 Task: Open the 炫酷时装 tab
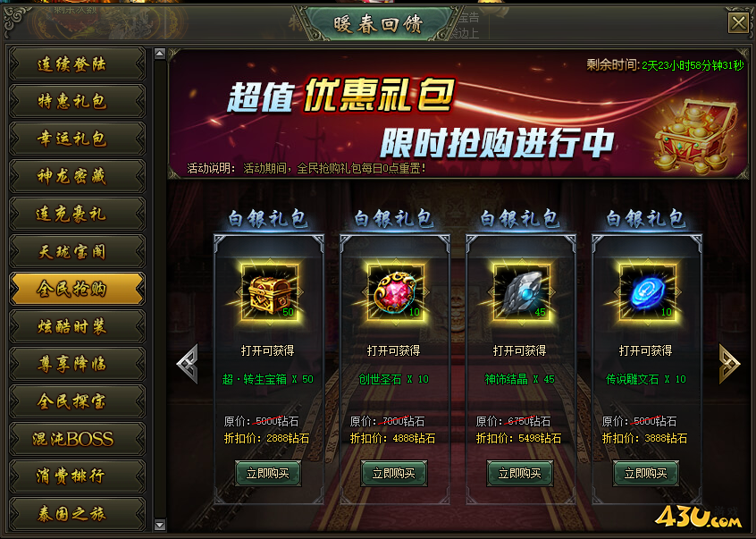point(77,326)
